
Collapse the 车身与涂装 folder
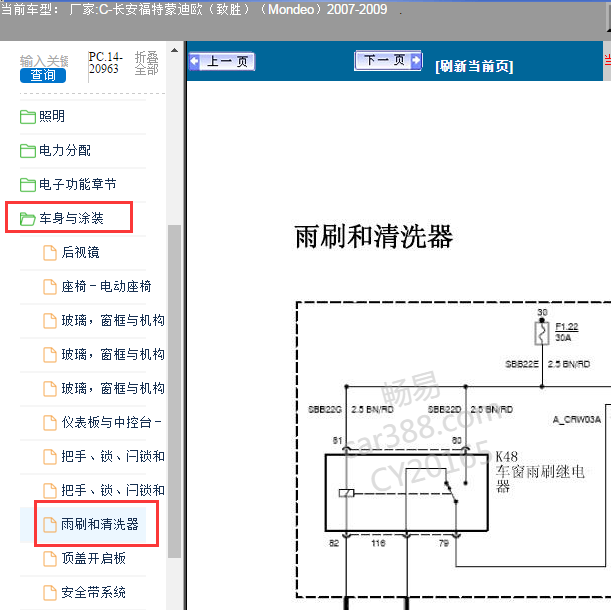[x=71, y=218]
